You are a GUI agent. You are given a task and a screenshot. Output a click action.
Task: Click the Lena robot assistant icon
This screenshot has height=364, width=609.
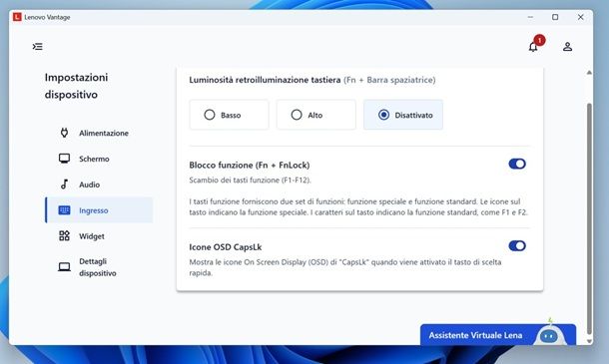click(x=548, y=334)
